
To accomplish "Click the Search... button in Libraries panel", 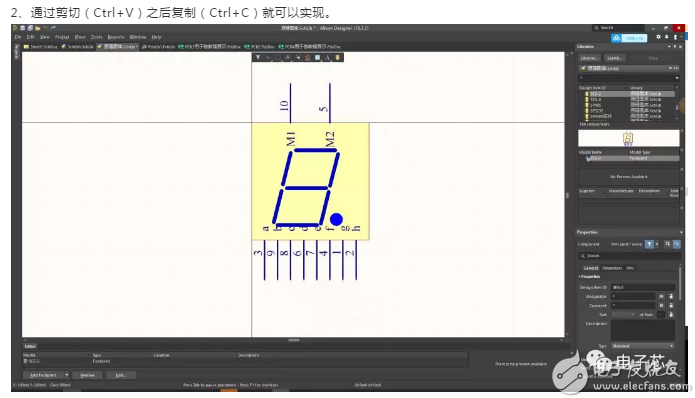I will (x=615, y=58).
